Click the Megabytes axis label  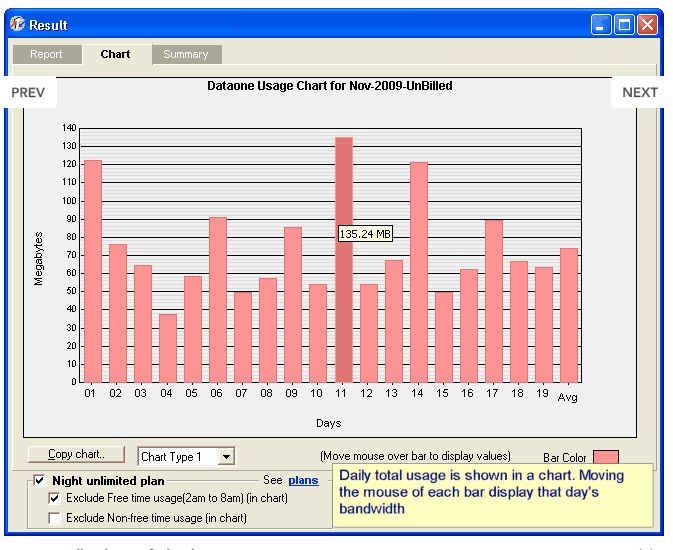pyautogui.click(x=38, y=258)
